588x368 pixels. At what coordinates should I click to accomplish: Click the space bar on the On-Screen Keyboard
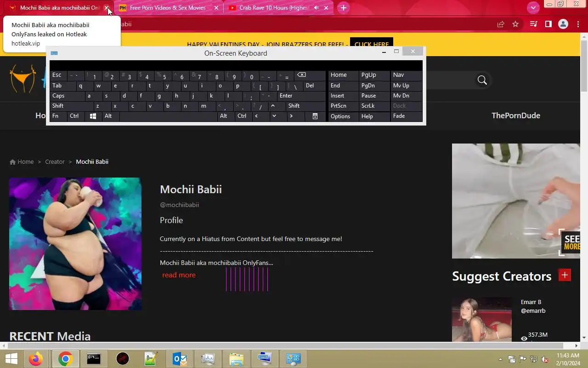[168, 116]
